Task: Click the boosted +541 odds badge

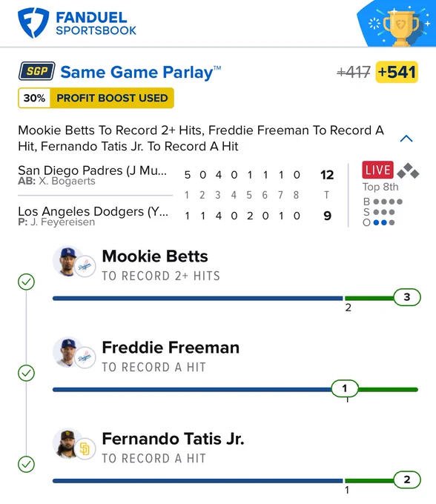Action: 397,72
